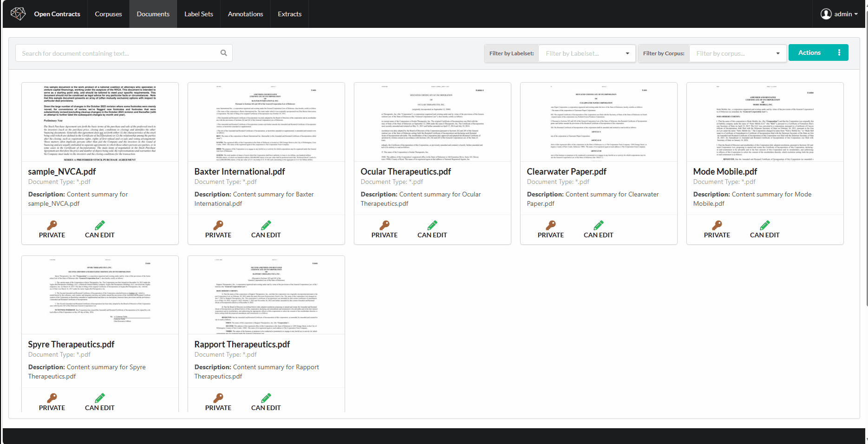Open the Mode Mobile.pdf thumbnail

tap(765, 122)
